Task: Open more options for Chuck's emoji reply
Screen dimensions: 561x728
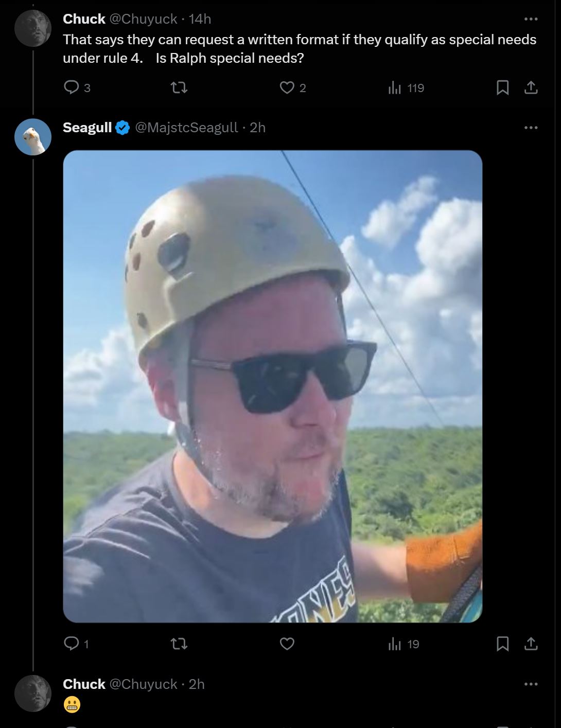Action: 531,684
